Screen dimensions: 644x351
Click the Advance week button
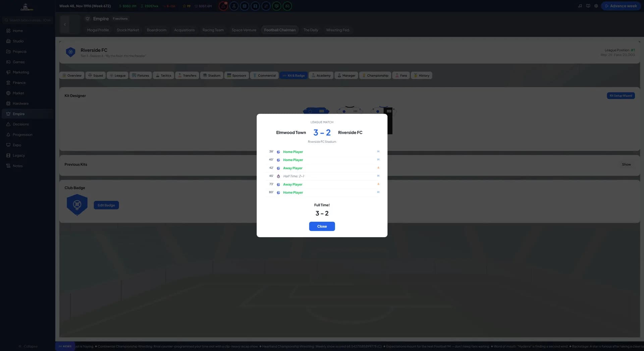pos(621,6)
